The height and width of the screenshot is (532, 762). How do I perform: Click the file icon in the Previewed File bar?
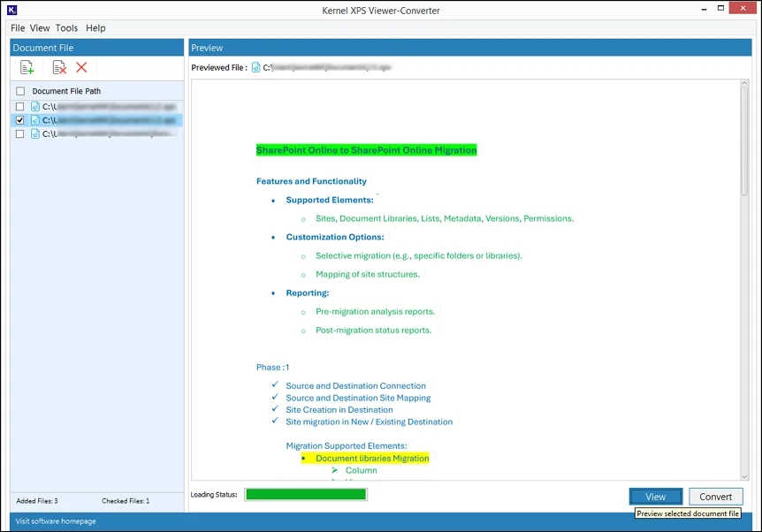tap(255, 66)
